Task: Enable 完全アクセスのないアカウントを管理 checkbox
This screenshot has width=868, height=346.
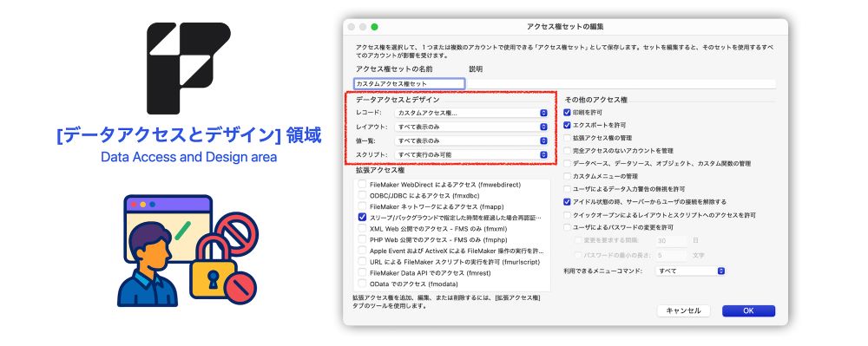Action: tap(567, 150)
